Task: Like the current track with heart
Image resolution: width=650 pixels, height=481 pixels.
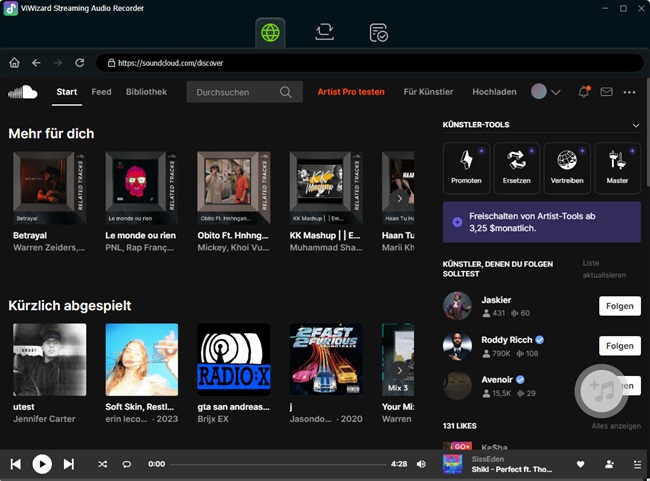Action: pyautogui.click(x=580, y=464)
